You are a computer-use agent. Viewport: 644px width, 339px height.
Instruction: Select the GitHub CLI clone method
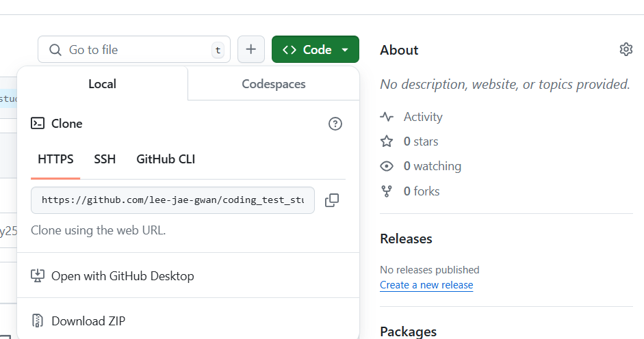pyautogui.click(x=166, y=159)
